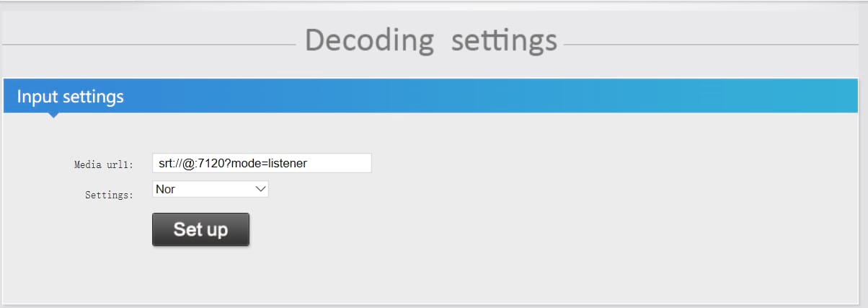Click the blue Input settings header bar
Image resolution: width=868 pixels, height=308 pixels.
505,97
